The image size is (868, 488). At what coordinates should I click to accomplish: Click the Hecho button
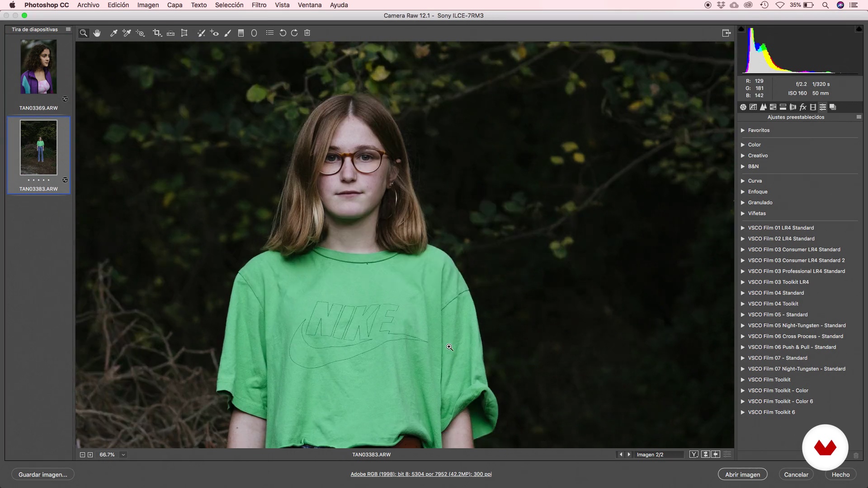(x=840, y=474)
